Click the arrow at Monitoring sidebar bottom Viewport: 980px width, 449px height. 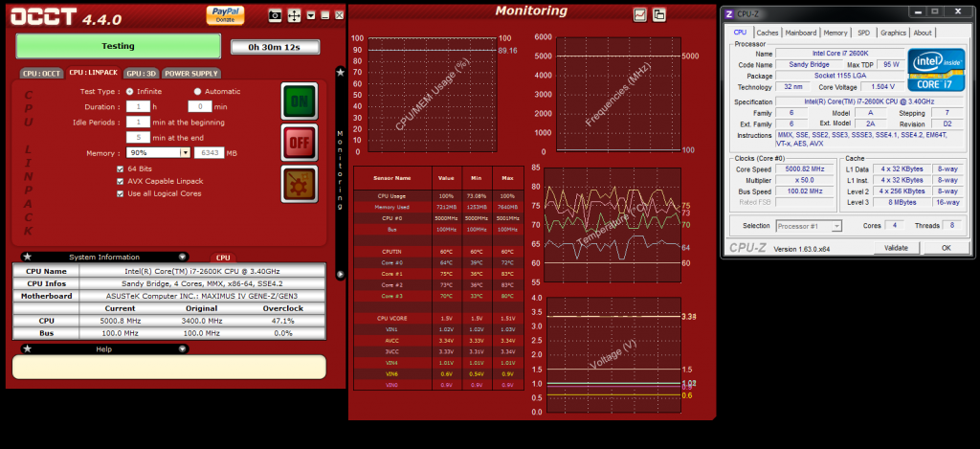click(x=341, y=274)
